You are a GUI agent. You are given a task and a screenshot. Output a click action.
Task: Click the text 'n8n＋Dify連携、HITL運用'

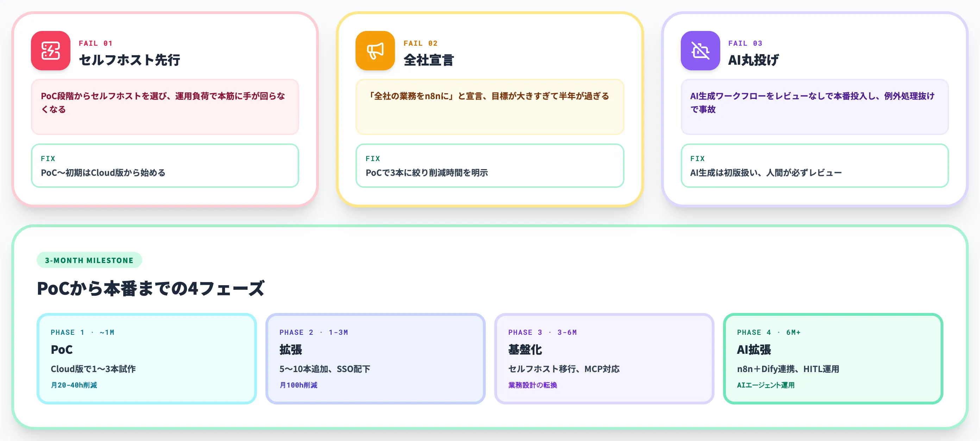click(x=788, y=369)
